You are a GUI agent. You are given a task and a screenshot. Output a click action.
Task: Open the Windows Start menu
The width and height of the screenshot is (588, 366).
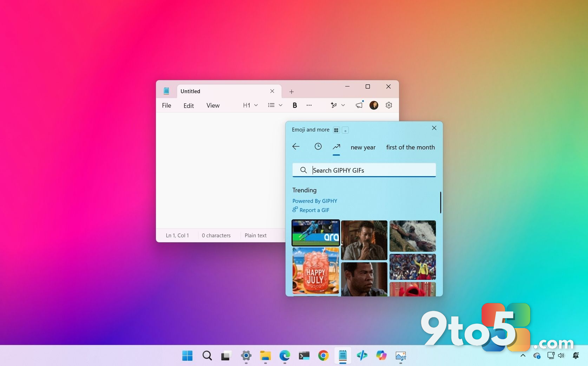(187, 356)
